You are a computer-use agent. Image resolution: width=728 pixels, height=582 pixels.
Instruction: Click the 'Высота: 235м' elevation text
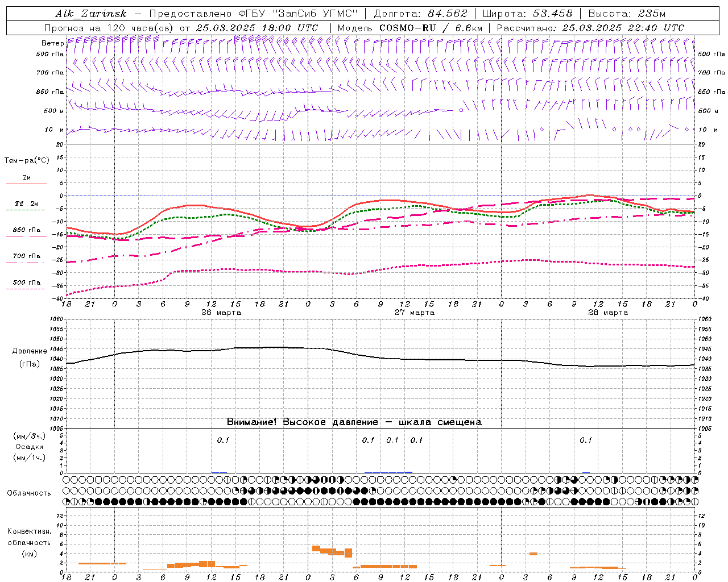tap(627, 14)
